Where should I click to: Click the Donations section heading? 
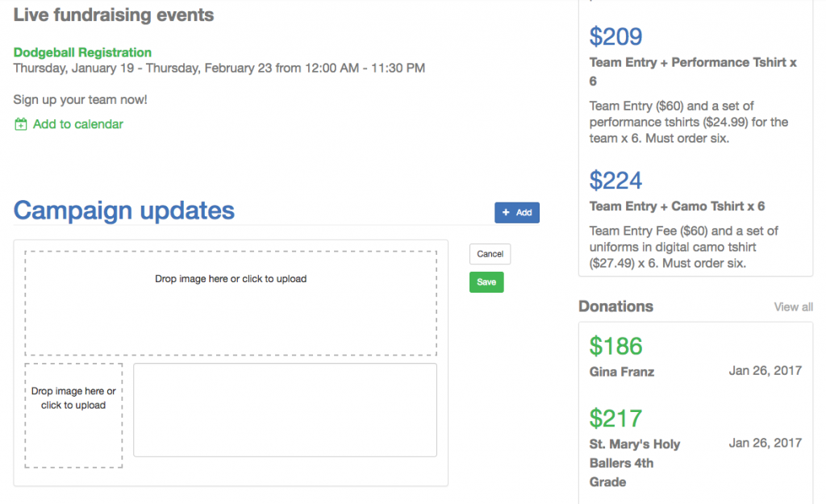pyautogui.click(x=615, y=306)
